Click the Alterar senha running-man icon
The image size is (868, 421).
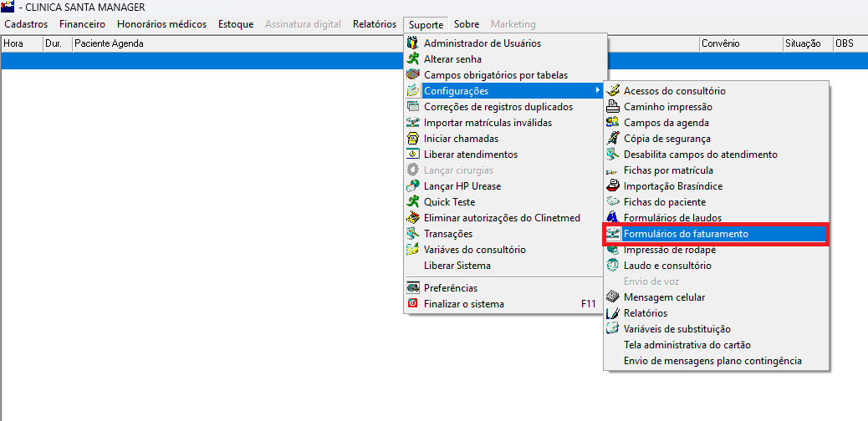(x=412, y=58)
